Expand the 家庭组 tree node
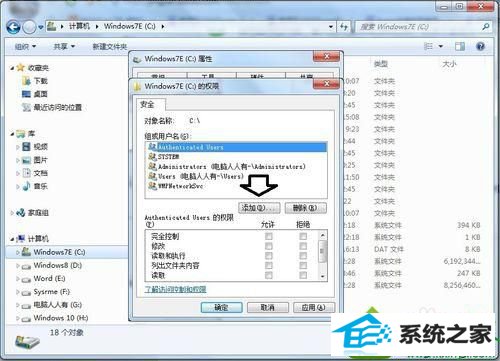Screen dimensions: 500x361 pos(12,213)
